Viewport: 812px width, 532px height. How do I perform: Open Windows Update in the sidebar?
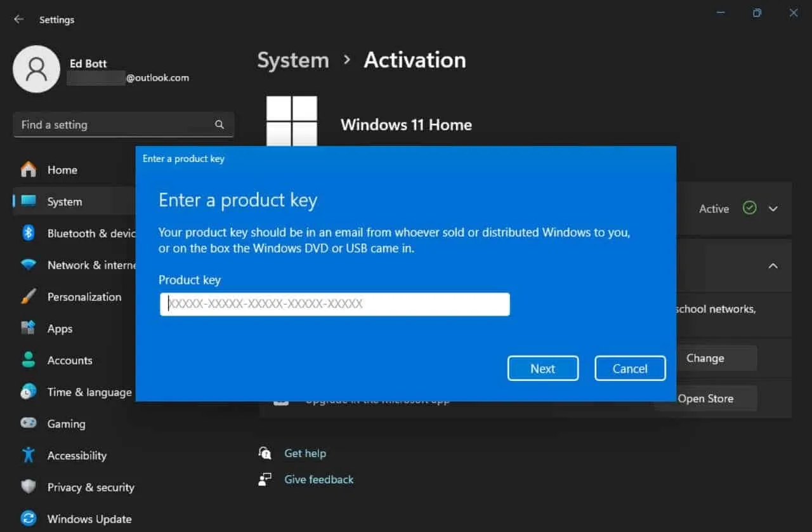coord(89,519)
